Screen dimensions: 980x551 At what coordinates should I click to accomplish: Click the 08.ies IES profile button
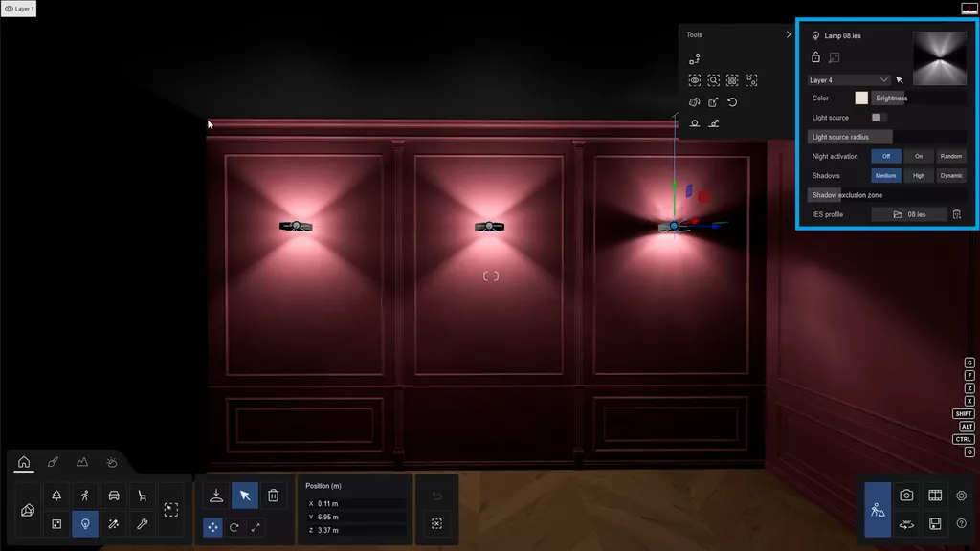909,214
